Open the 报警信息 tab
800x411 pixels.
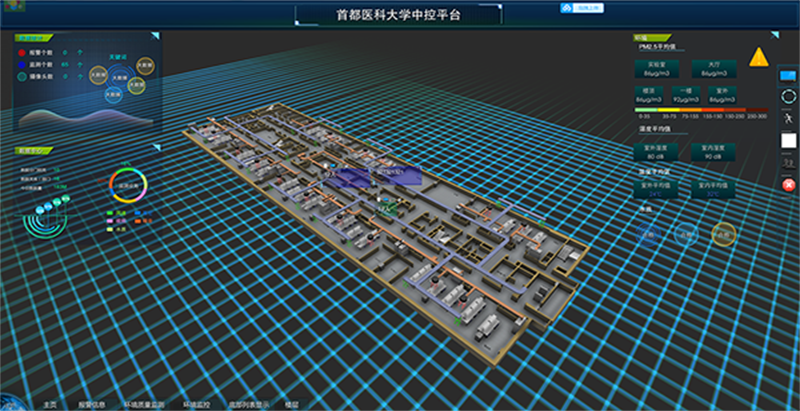91,404
